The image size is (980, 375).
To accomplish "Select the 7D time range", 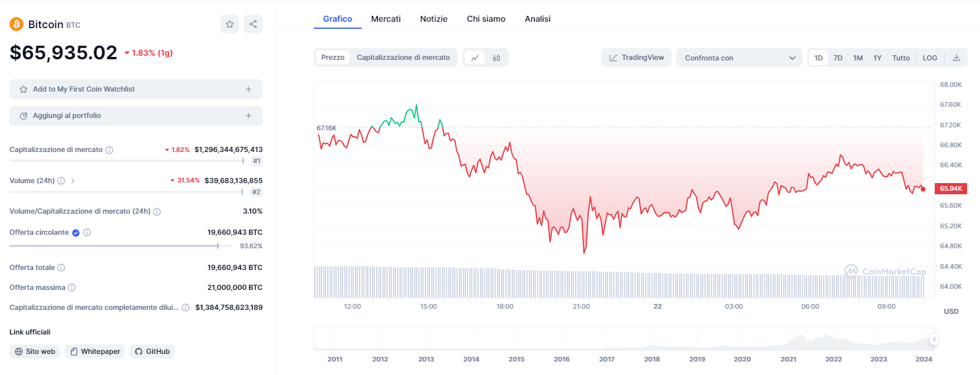I will point(838,58).
